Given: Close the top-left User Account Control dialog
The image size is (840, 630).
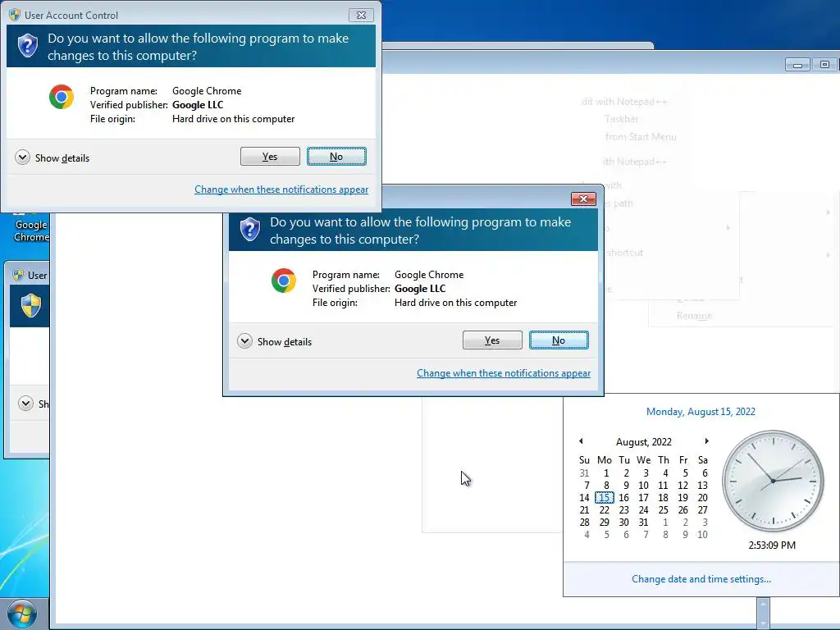Looking at the screenshot, I should (361, 15).
